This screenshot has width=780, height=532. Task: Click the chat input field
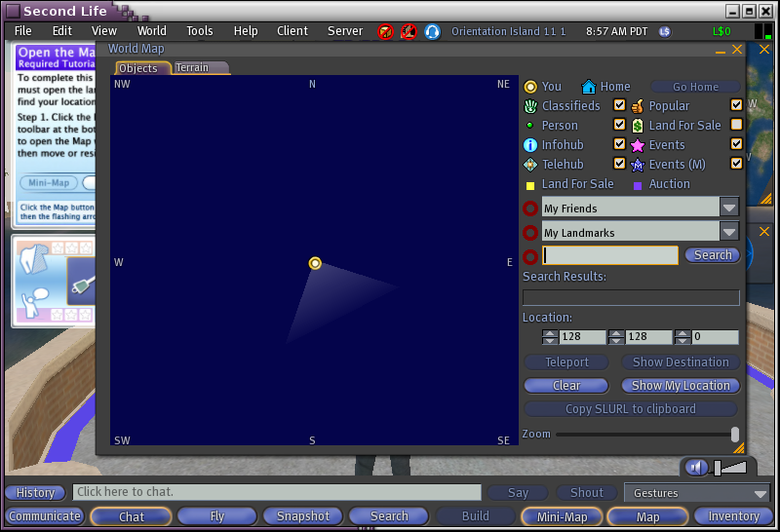(277, 492)
